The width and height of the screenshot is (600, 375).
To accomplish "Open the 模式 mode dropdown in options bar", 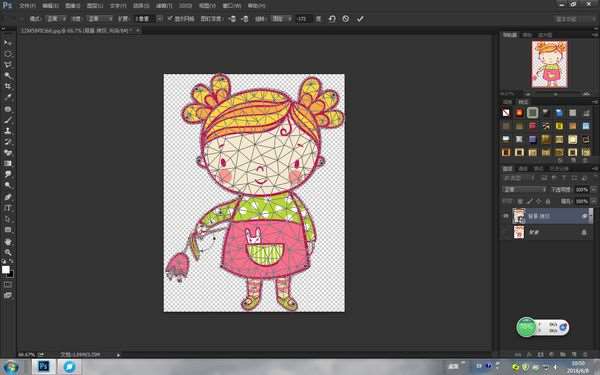I will pyautogui.click(x=56, y=19).
